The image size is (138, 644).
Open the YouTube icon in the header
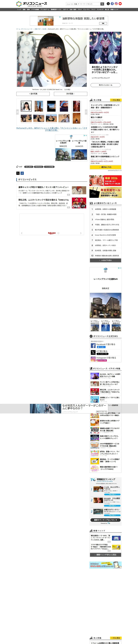pos(120,4)
